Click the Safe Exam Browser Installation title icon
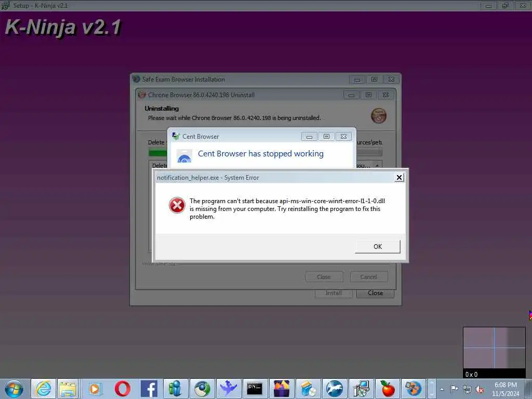The height and width of the screenshot is (399, 532). [x=136, y=79]
